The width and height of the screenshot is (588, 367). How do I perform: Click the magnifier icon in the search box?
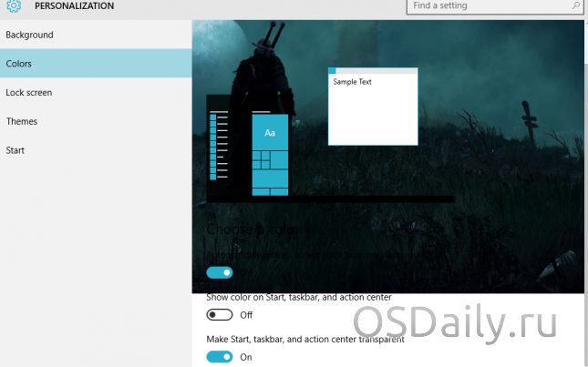click(x=575, y=6)
